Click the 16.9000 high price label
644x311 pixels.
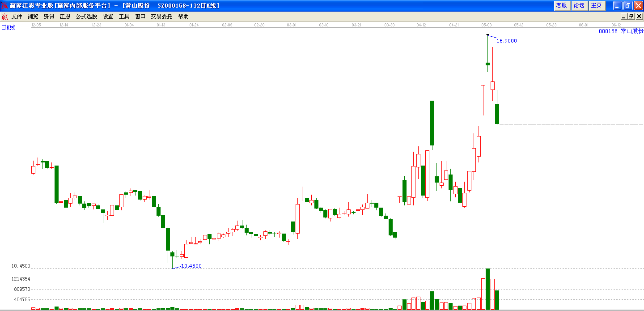pos(507,41)
